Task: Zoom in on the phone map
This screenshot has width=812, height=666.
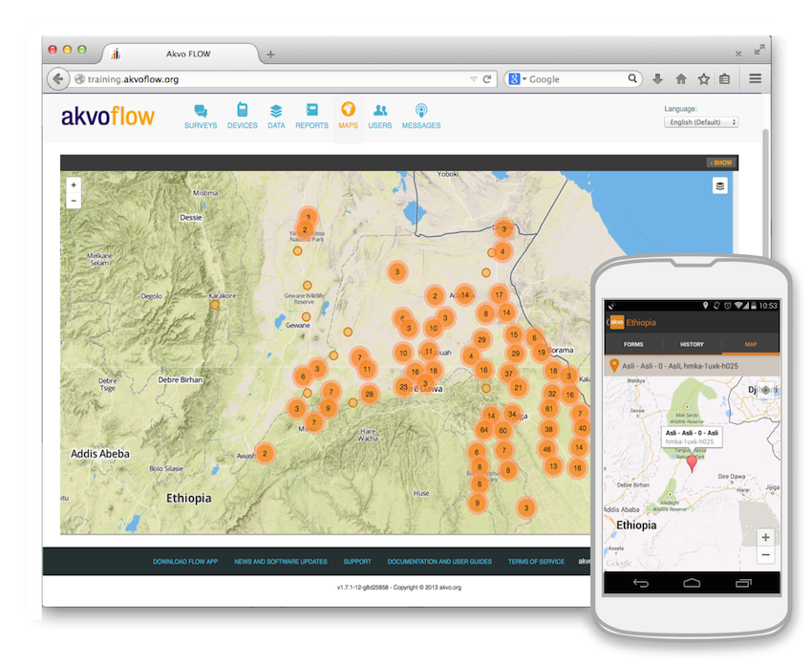Action: pyautogui.click(x=765, y=538)
